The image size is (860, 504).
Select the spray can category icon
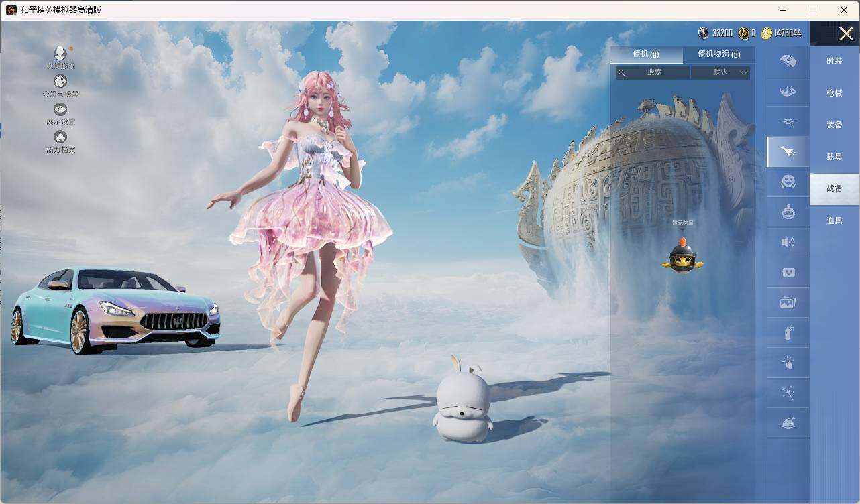(x=788, y=333)
